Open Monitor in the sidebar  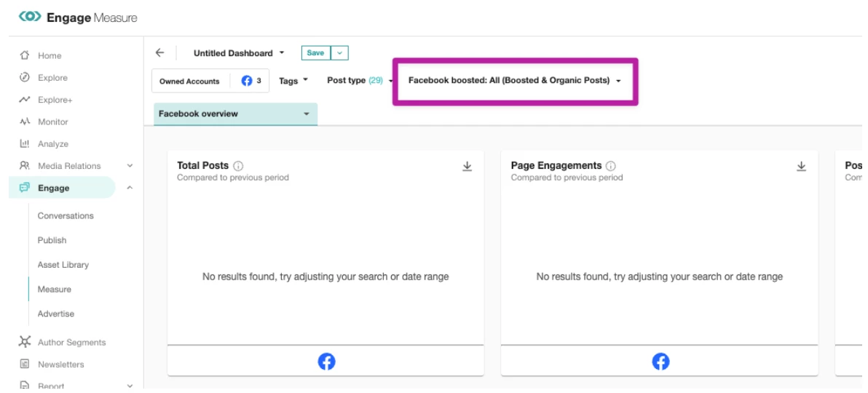tap(52, 122)
